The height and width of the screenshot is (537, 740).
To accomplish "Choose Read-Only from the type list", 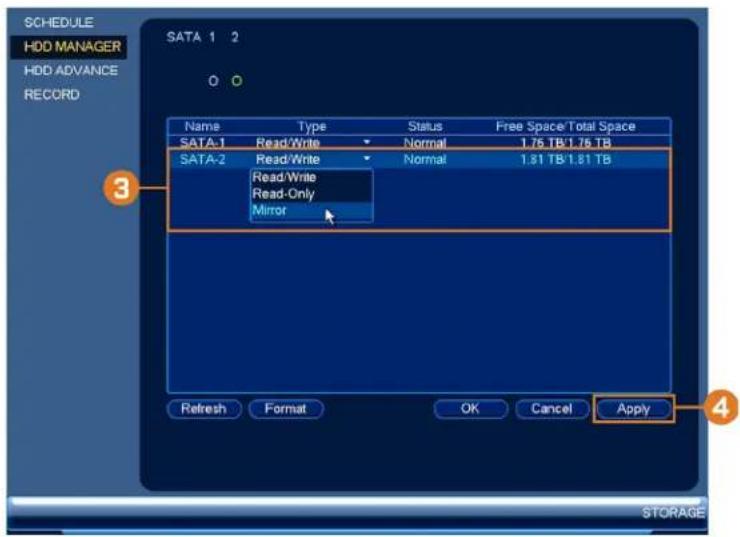I will (x=311, y=193).
